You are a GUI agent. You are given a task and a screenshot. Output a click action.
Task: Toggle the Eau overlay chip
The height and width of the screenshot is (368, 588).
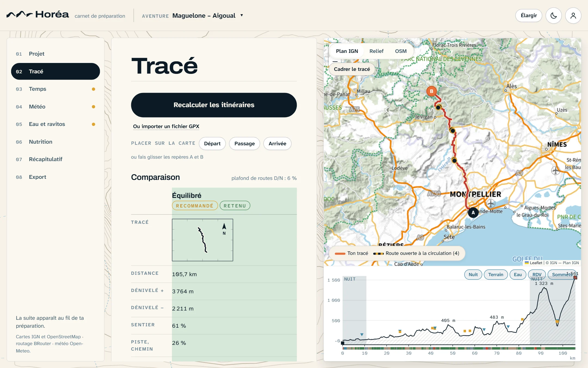point(518,275)
